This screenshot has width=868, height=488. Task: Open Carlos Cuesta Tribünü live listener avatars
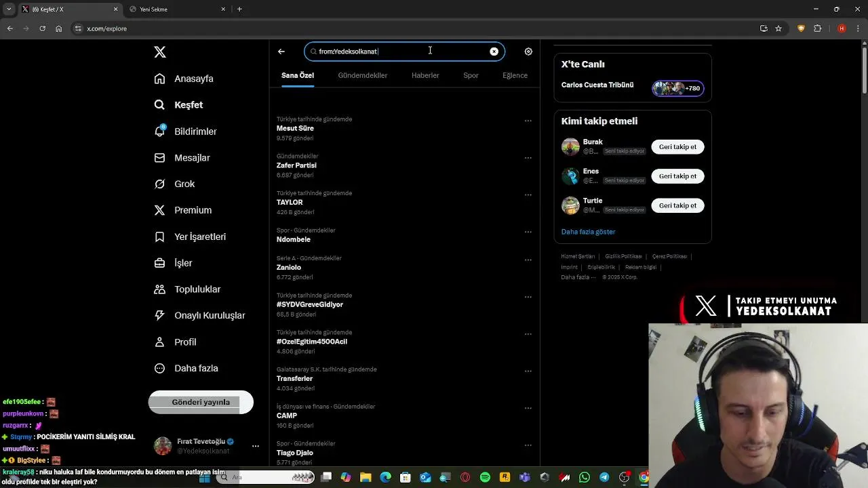point(678,88)
